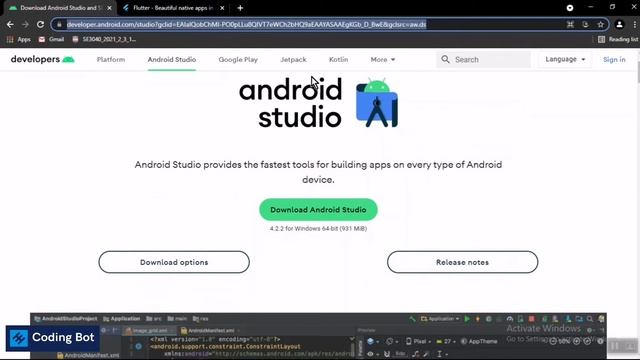Open the Reading list
The height and width of the screenshot is (360, 640).
pyautogui.click(x=618, y=39)
